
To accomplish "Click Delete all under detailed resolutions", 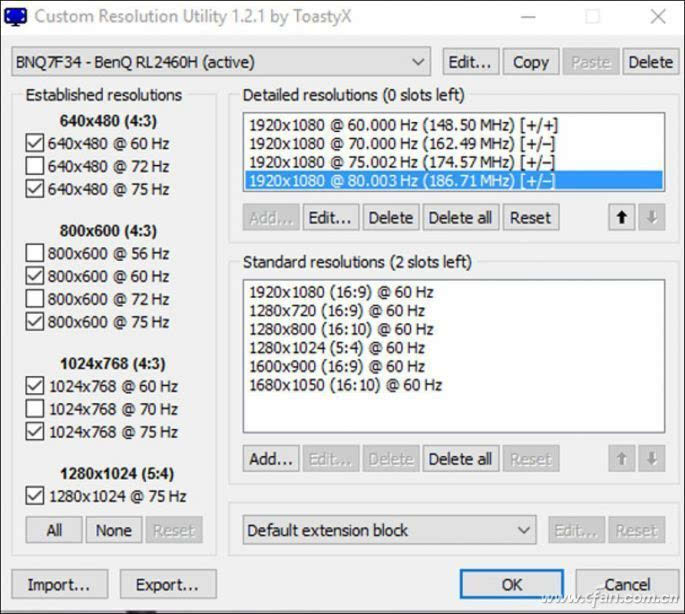I will click(461, 217).
